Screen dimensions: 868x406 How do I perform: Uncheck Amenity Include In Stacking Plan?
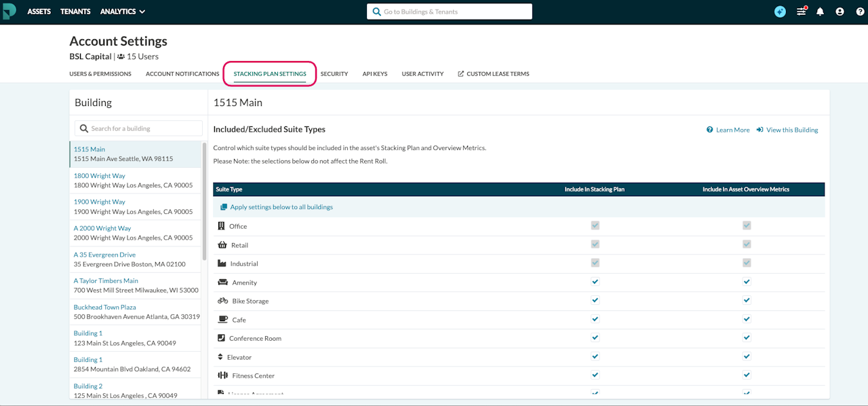click(595, 281)
